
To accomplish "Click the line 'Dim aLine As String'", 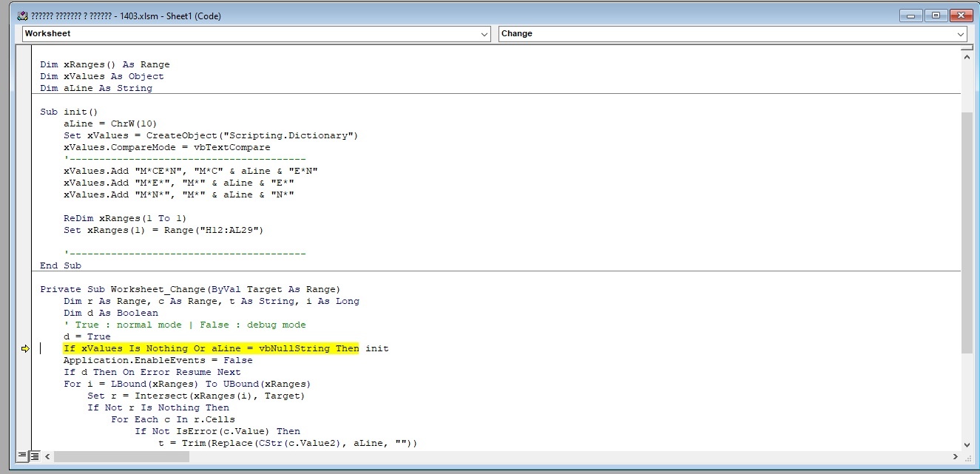I will tap(96, 88).
